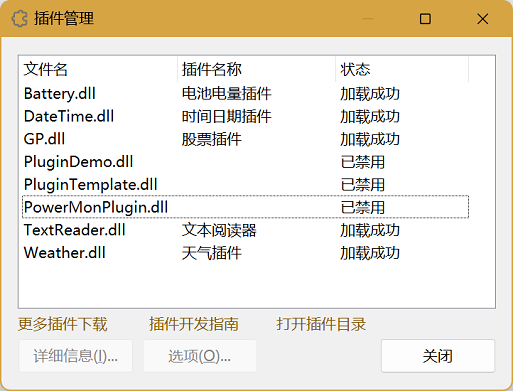This screenshot has width=513, height=391.
Task: Click 加载成功 status of TextReader.dll
Action: coord(370,230)
